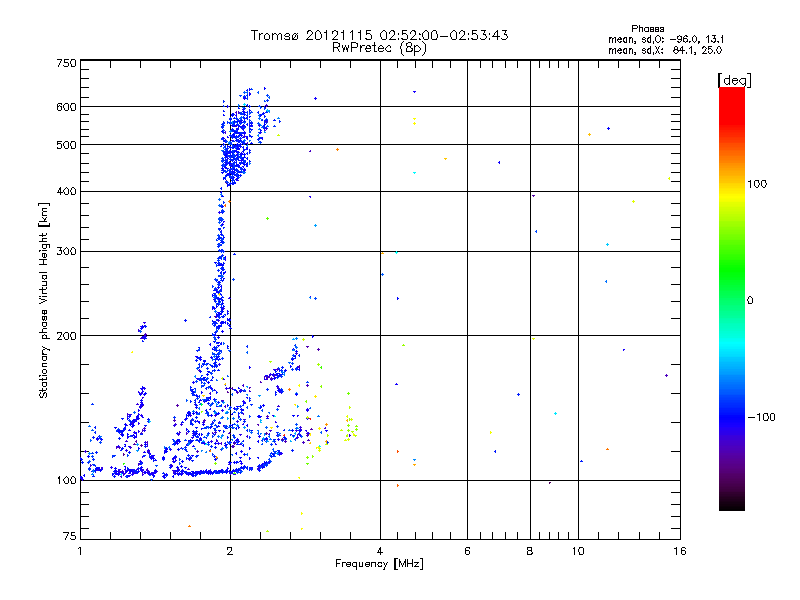Click the x-axis tick label '4'

(x=380, y=551)
